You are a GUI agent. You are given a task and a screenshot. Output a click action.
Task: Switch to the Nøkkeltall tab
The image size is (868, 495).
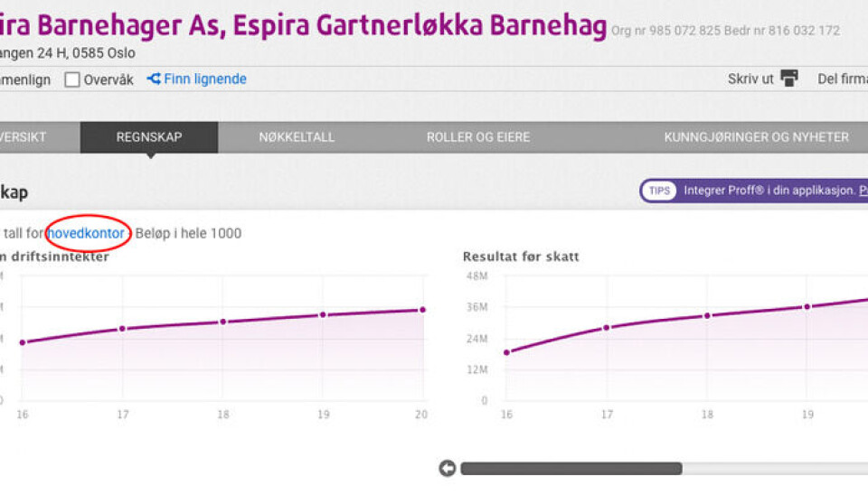point(297,137)
